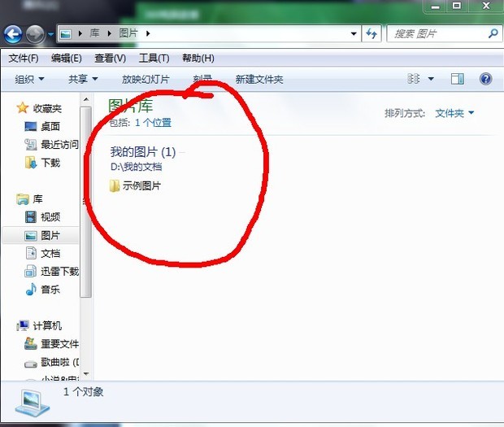Click the icon beside 最近访问
This screenshot has width=504, height=427.
pyautogui.click(x=31, y=145)
